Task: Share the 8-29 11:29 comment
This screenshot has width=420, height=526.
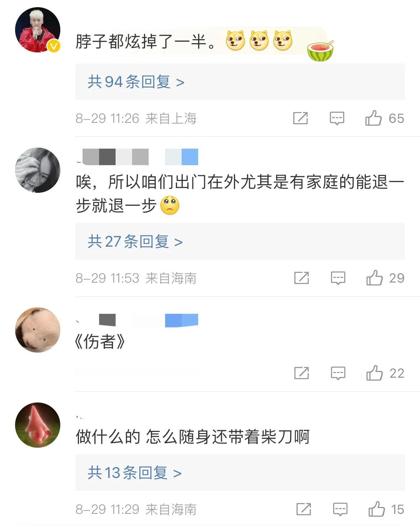Action: (304, 509)
